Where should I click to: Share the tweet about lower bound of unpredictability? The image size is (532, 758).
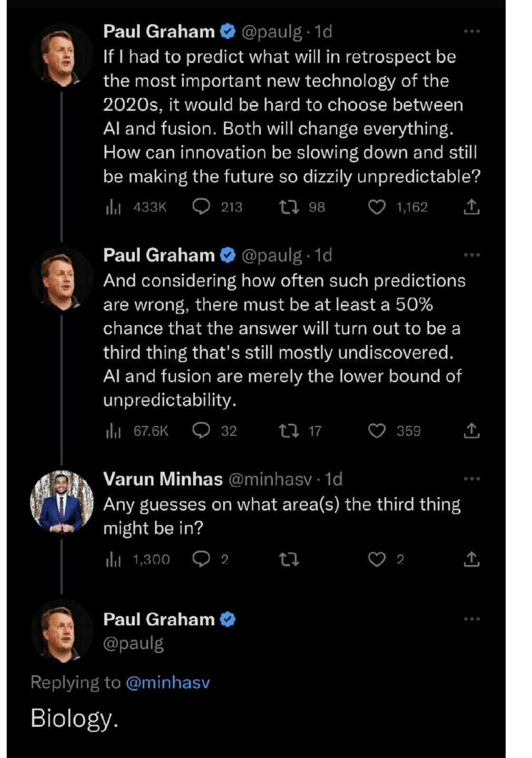pos(471,431)
